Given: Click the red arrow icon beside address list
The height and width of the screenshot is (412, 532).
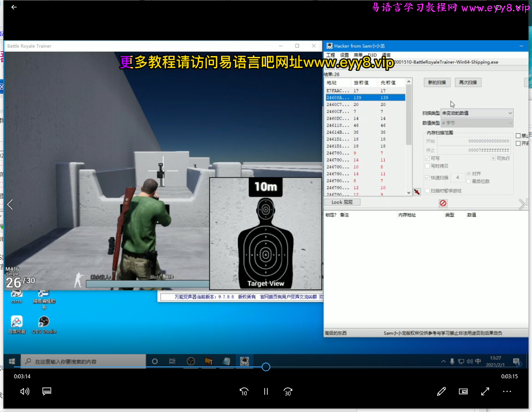Looking at the screenshot, I should pyautogui.click(x=417, y=192).
